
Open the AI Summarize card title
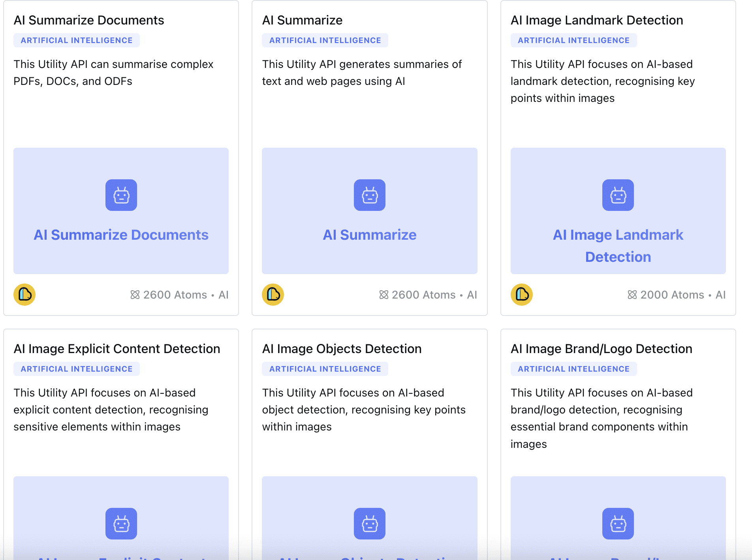tap(302, 20)
